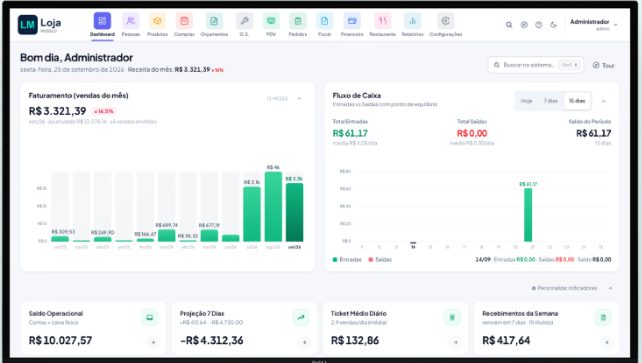Collapse the Fluxo de Caixa card
The height and width of the screenshot is (363, 642).
[x=604, y=101]
